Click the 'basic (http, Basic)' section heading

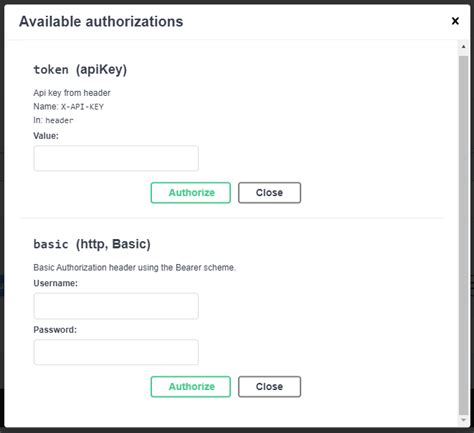92,244
